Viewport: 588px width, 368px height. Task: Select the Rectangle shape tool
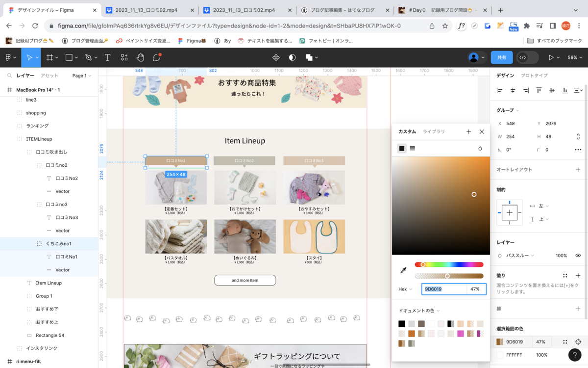(69, 57)
